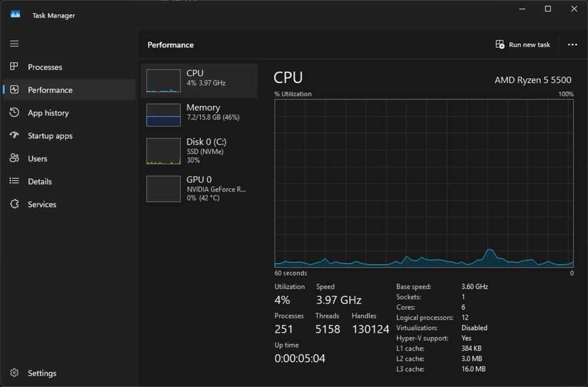Click the L1 cache 384 KB value

coord(472,348)
